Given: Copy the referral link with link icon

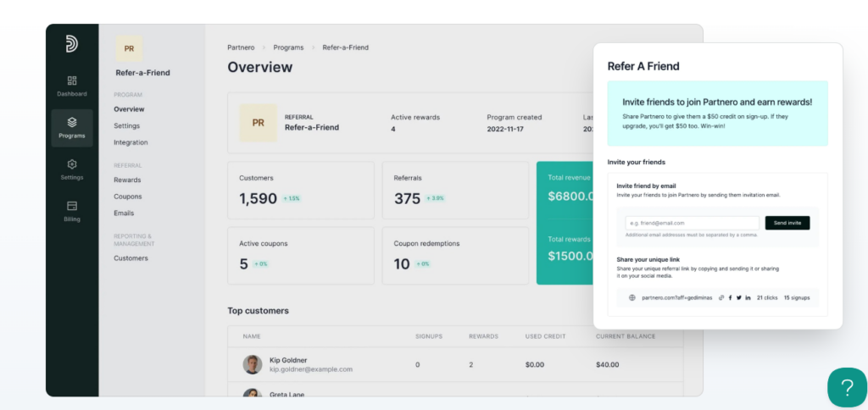Looking at the screenshot, I should [721, 297].
